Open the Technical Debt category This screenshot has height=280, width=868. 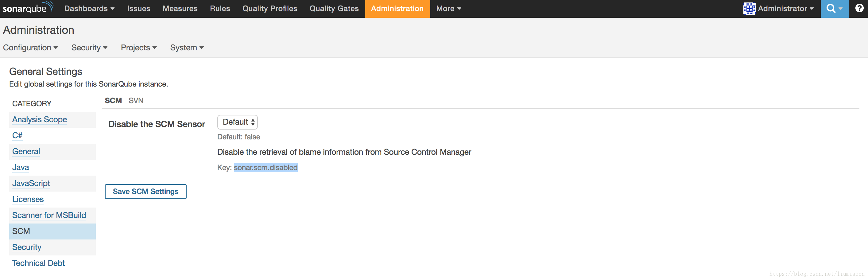(x=38, y=263)
